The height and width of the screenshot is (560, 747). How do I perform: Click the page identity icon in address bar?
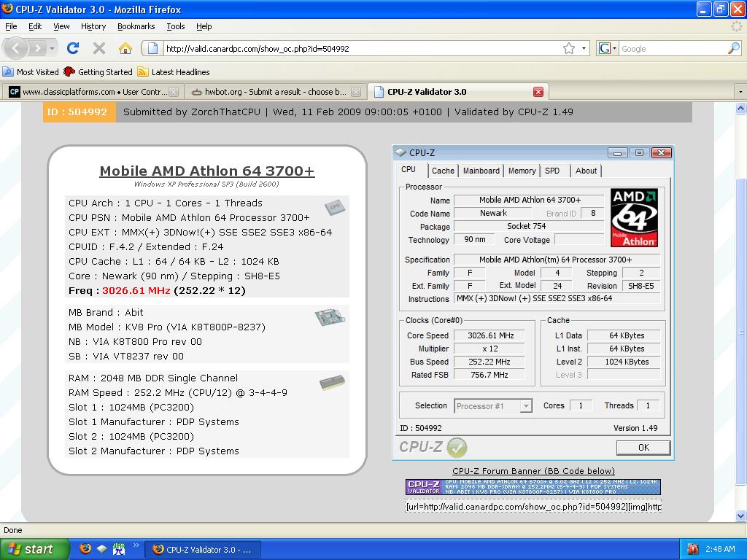pyautogui.click(x=152, y=48)
